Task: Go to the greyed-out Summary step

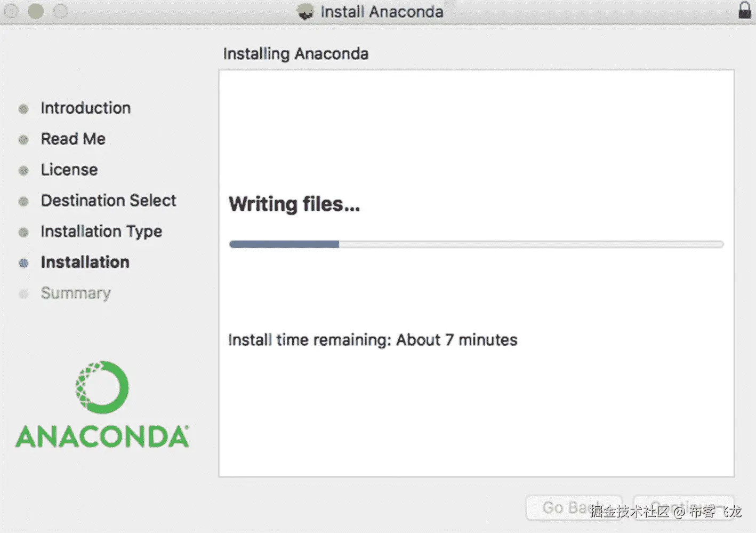Action: pos(76,293)
